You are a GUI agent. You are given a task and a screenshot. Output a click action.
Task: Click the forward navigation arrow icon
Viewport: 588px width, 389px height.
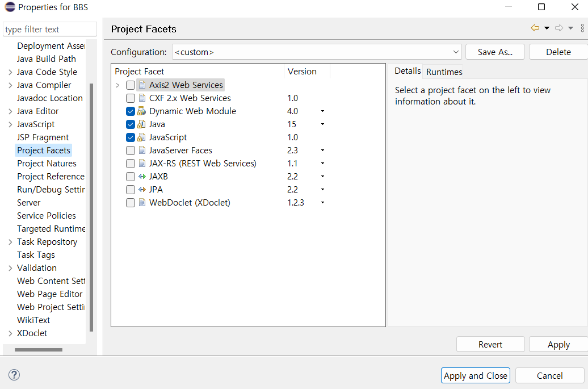click(x=559, y=28)
